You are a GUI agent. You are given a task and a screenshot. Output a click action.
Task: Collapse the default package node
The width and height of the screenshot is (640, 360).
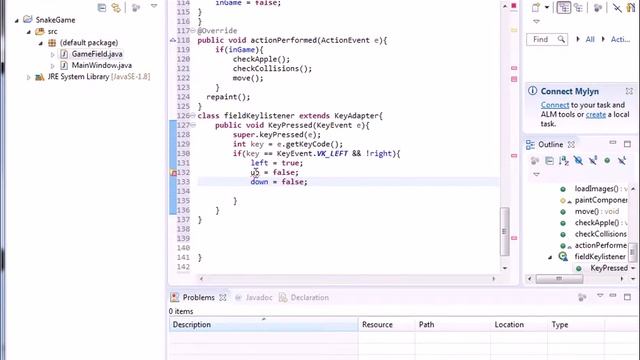click(41, 43)
